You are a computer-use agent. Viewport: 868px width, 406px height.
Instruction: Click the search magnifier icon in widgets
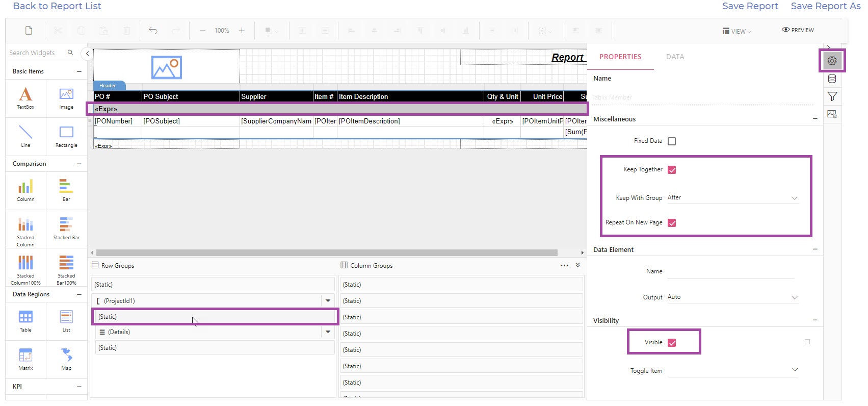point(70,53)
